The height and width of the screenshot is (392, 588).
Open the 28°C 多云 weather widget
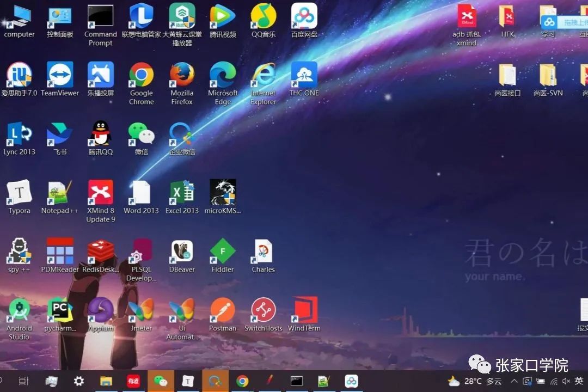coord(475,381)
